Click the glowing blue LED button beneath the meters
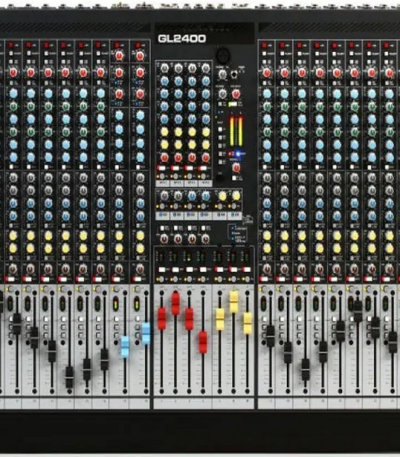The width and height of the screenshot is (400, 457). pos(239,154)
